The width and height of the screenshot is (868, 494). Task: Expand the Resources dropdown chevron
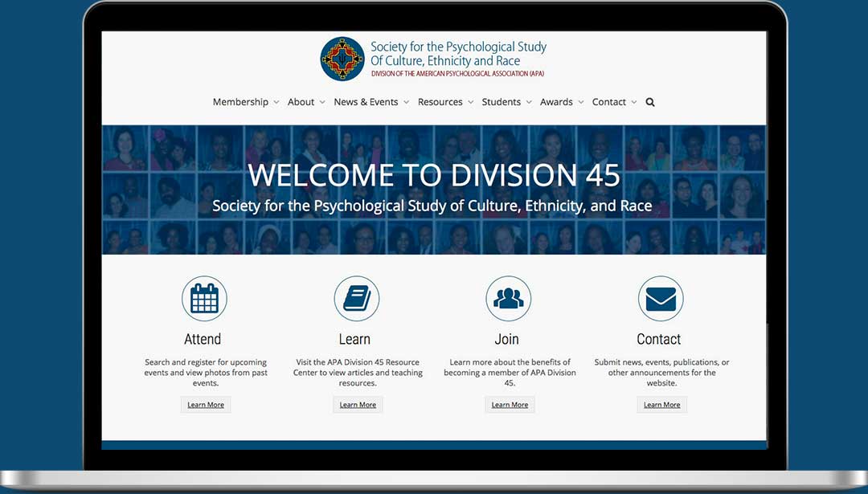[470, 102]
